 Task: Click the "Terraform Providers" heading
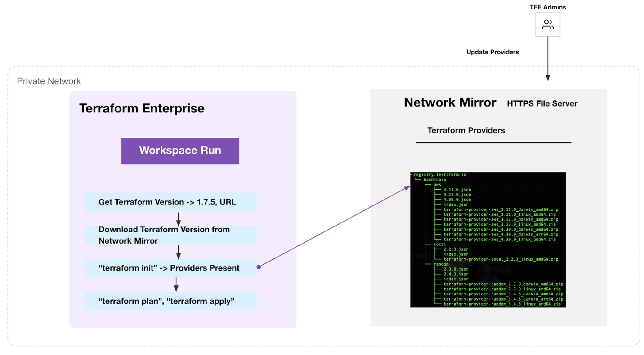coord(466,130)
